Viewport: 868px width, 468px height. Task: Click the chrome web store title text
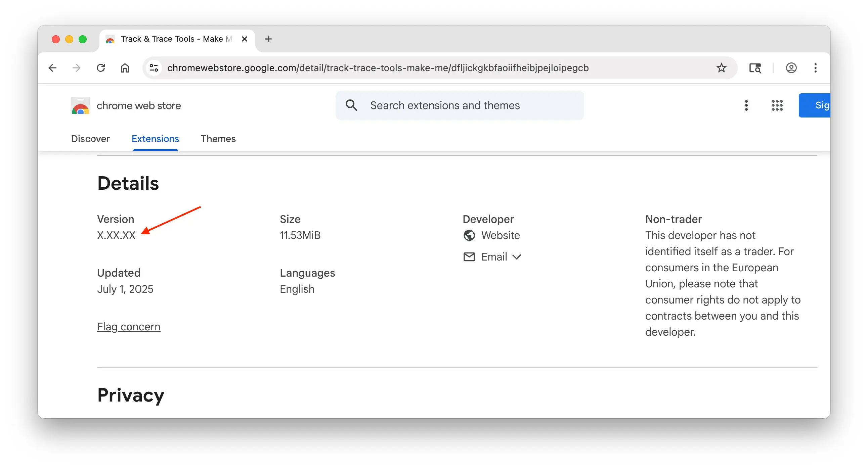point(139,106)
